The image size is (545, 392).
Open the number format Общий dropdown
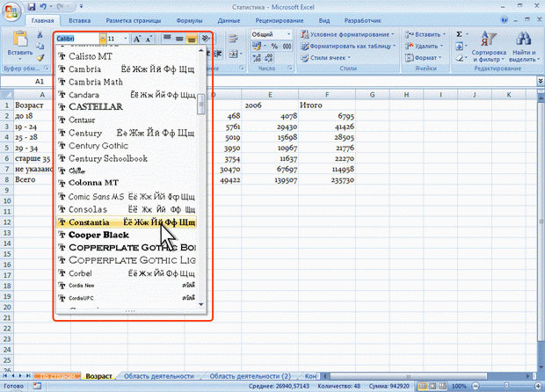point(288,34)
